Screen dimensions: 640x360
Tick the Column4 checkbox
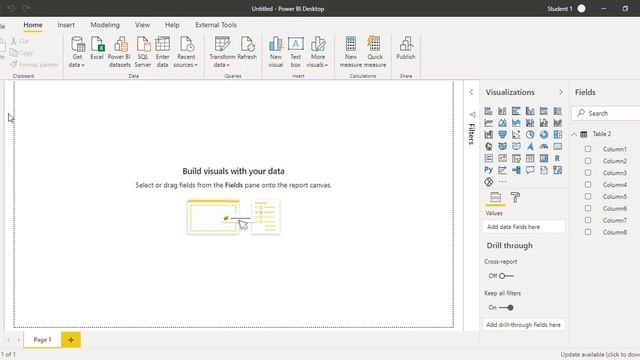coord(588,184)
